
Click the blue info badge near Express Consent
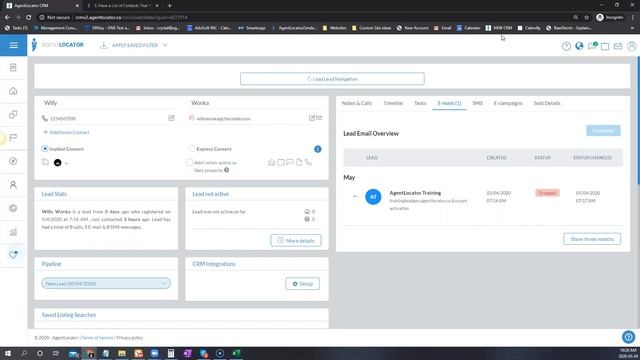point(318,149)
